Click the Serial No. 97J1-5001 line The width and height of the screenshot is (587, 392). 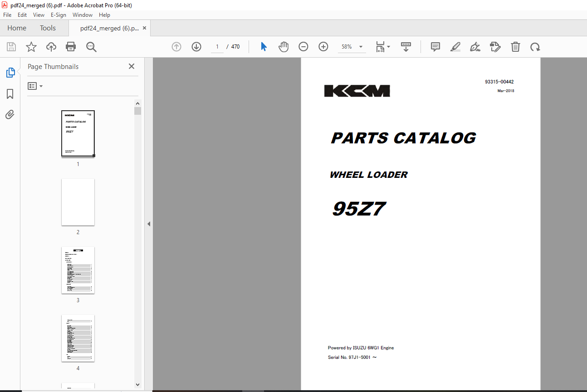(352, 357)
